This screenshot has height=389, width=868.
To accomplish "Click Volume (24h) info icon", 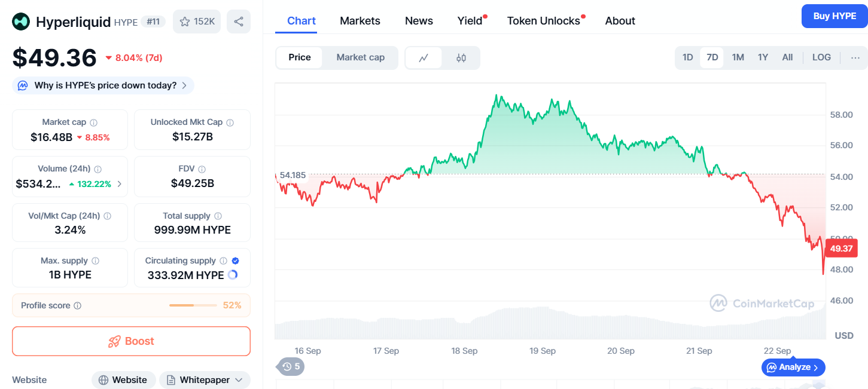I will pos(98,169).
